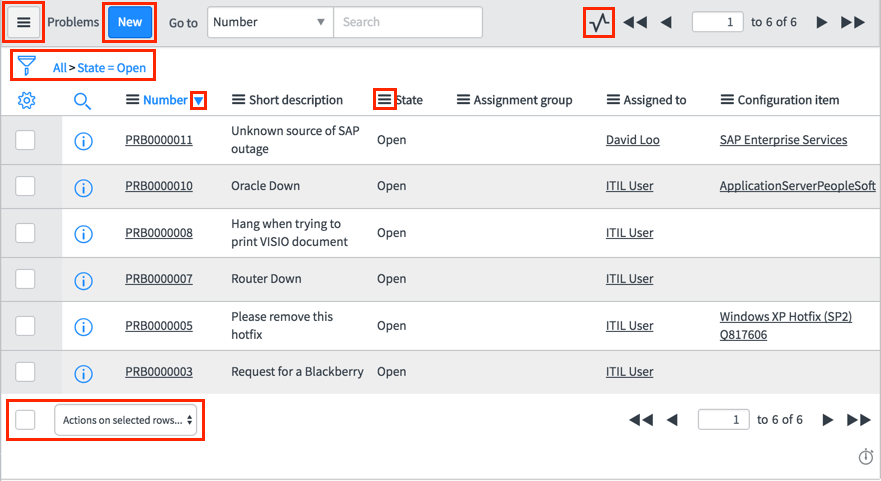Toggle the select-all checkbox at bottom
881x481 pixels.
(25, 420)
